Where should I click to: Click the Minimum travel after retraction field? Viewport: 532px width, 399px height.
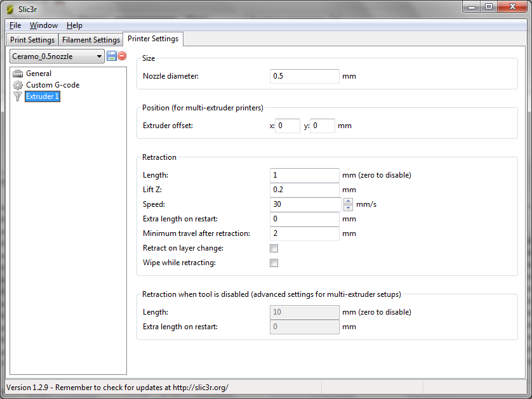[x=305, y=233]
